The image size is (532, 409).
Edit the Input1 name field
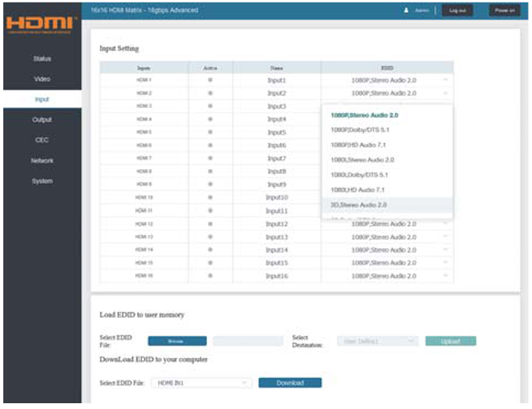[x=277, y=80]
